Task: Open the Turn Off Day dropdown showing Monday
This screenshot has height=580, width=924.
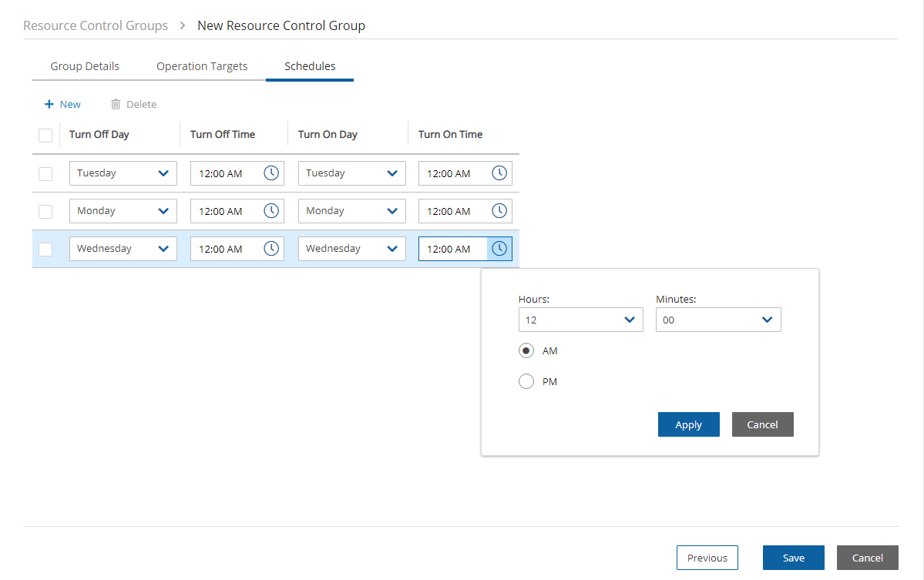Action: (x=123, y=211)
